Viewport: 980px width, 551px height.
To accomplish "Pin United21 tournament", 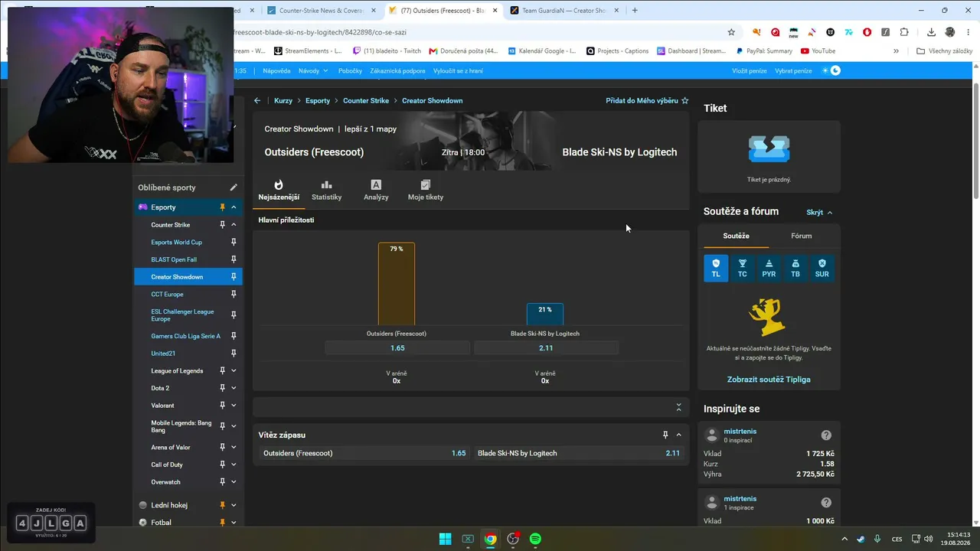I will 234,354.
